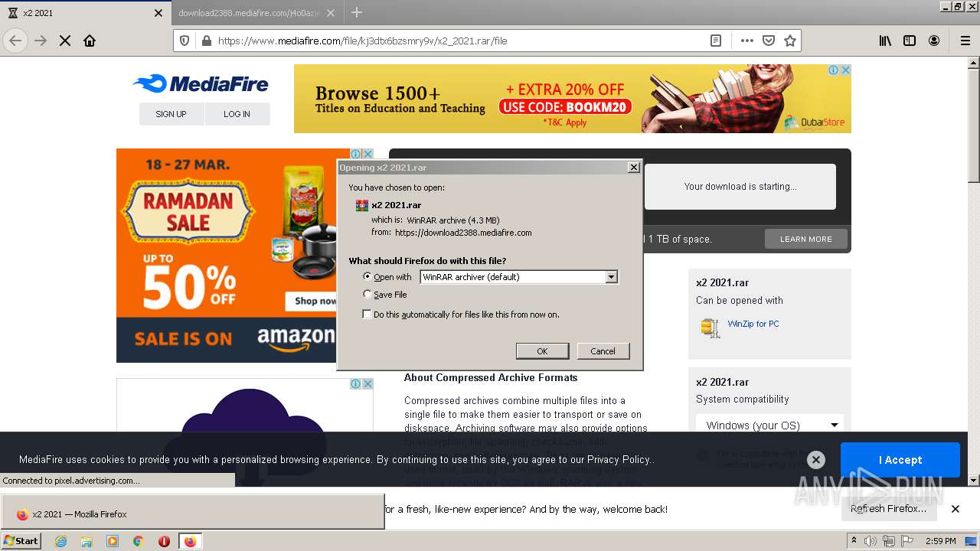The width and height of the screenshot is (980, 551).
Task: Click the 2:59 PM system clock
Action: pos(940,541)
